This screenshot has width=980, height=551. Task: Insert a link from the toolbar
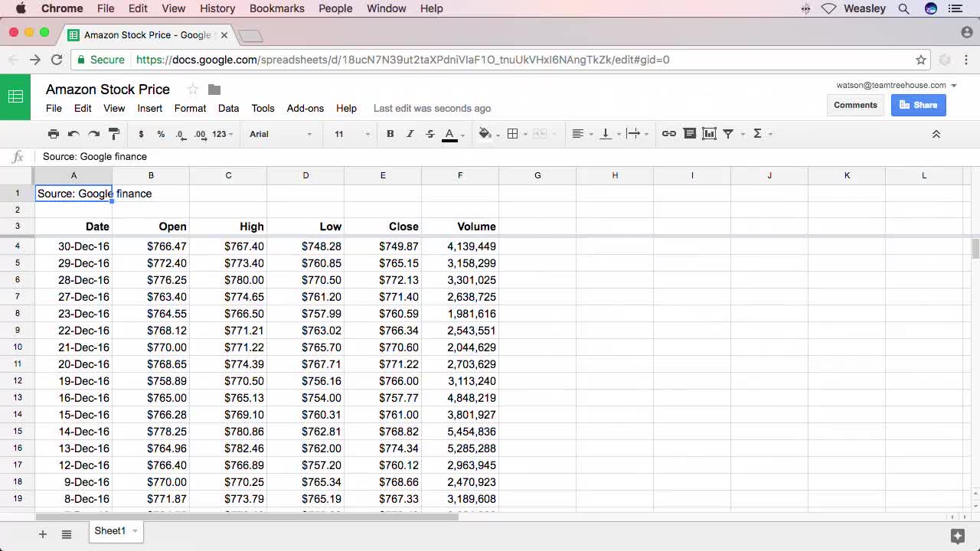pos(668,133)
